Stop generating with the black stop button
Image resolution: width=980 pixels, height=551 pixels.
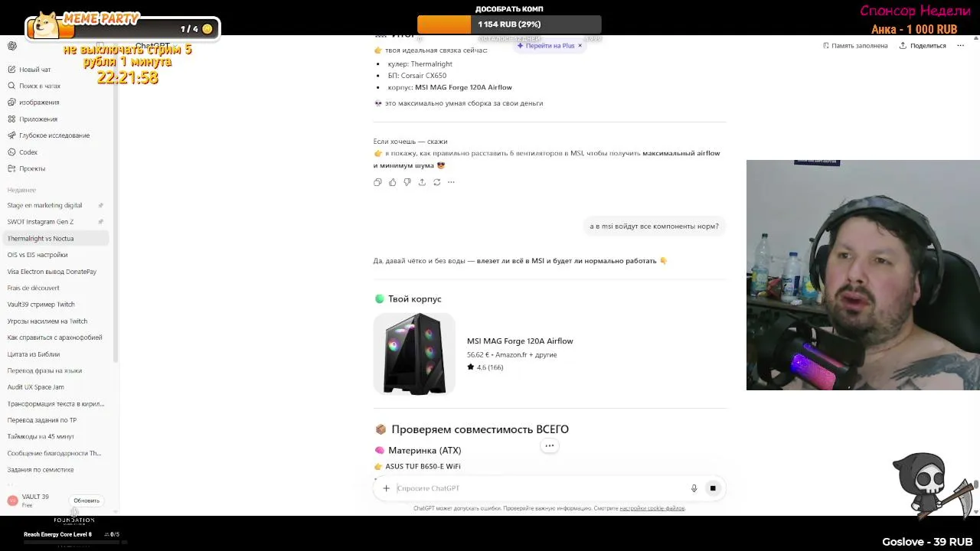pyautogui.click(x=713, y=488)
